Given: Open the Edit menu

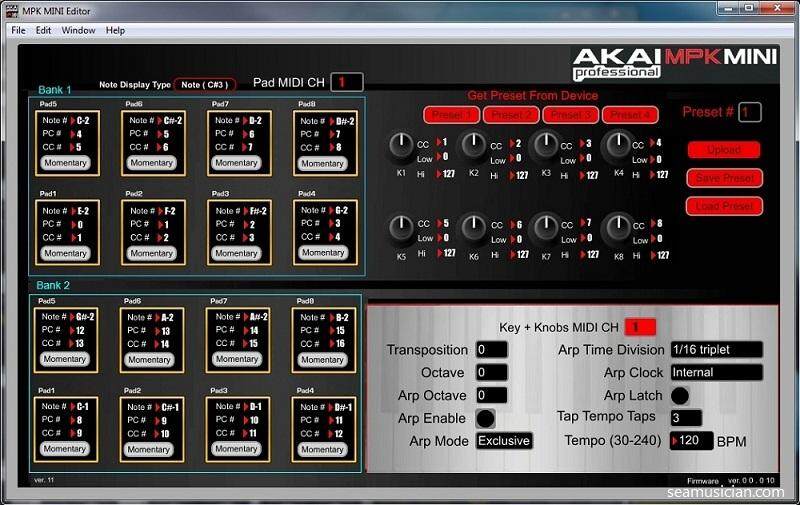Looking at the screenshot, I should (x=43, y=30).
